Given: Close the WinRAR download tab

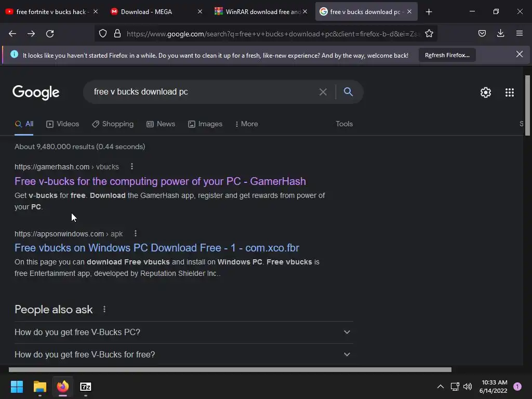Looking at the screenshot, I should (x=305, y=11).
